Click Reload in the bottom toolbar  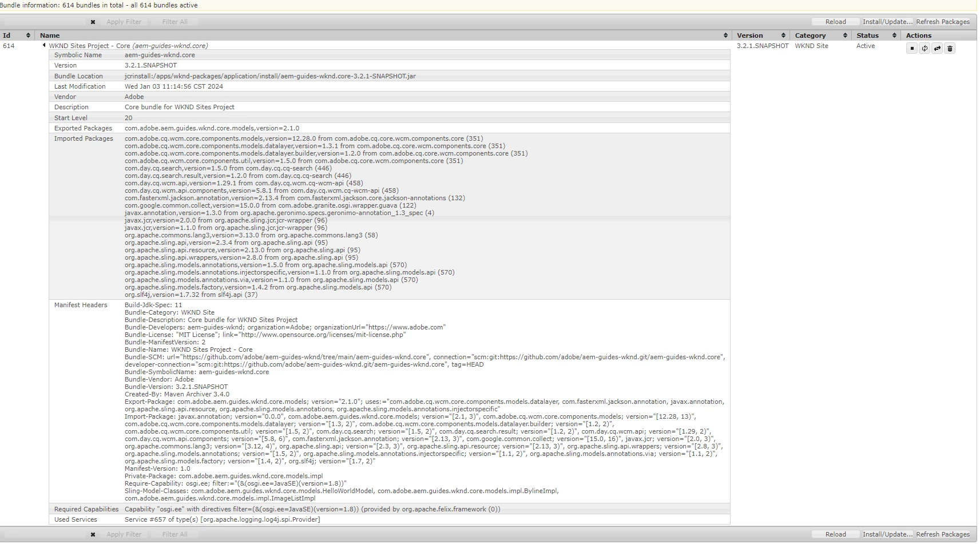click(x=835, y=534)
